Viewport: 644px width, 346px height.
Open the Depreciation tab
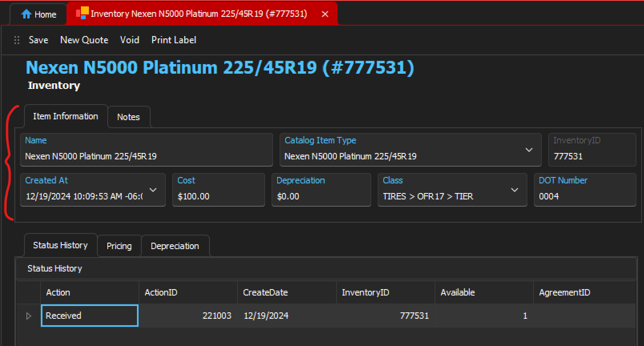[175, 246]
